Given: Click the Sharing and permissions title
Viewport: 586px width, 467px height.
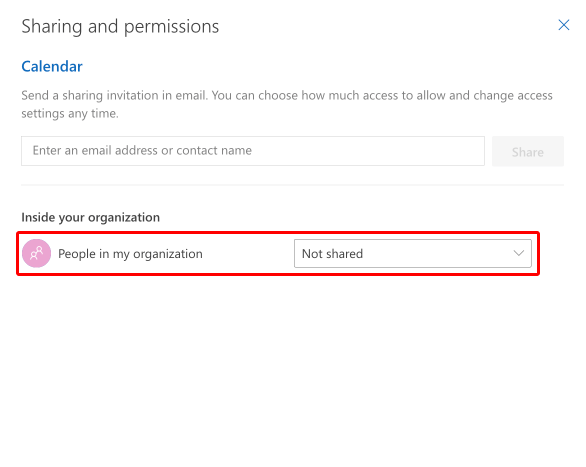Looking at the screenshot, I should click(x=120, y=27).
